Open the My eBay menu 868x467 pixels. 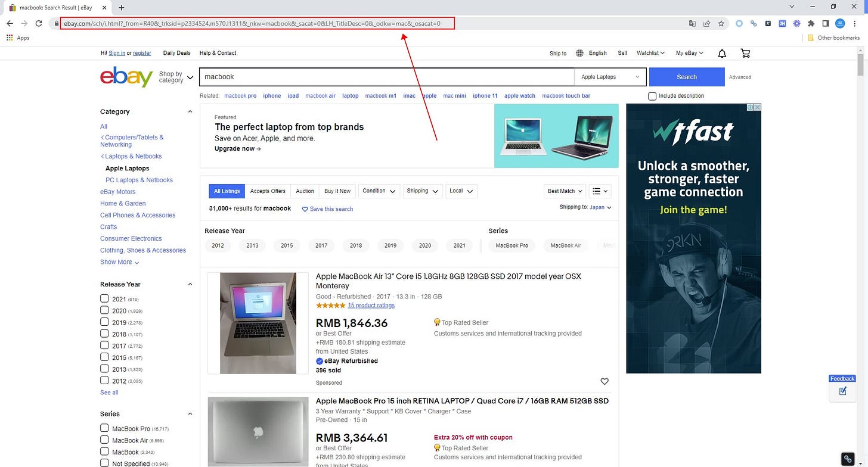690,53
